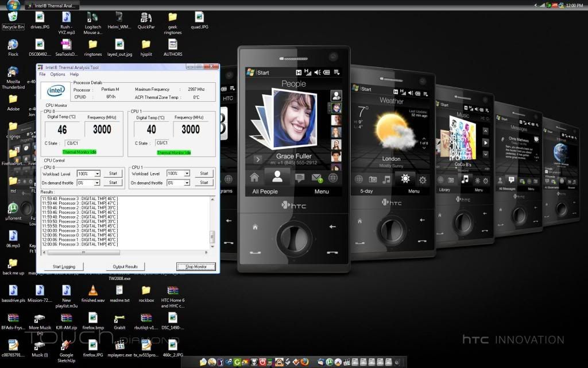This screenshot has width=588, height=368.
Task: Select the finished.wav VLC file icon
Action: tap(93, 294)
